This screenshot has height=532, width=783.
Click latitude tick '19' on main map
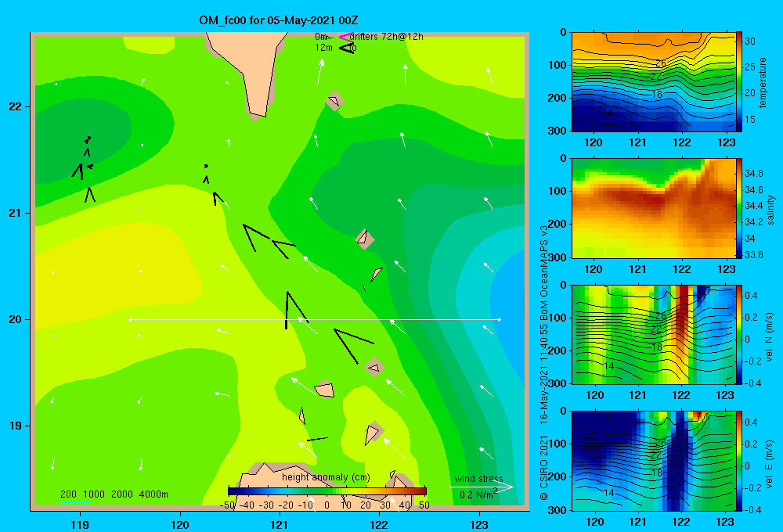(16, 426)
